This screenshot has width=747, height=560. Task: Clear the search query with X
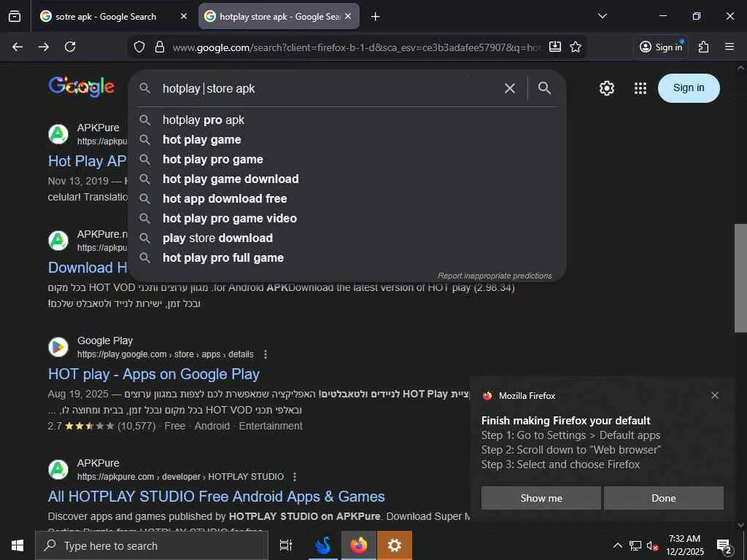click(510, 88)
